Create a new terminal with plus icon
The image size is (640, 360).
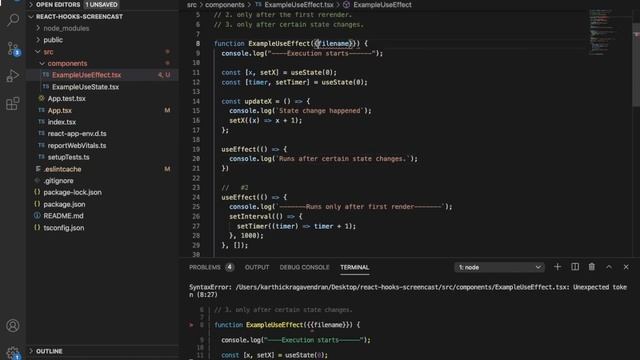click(557, 267)
